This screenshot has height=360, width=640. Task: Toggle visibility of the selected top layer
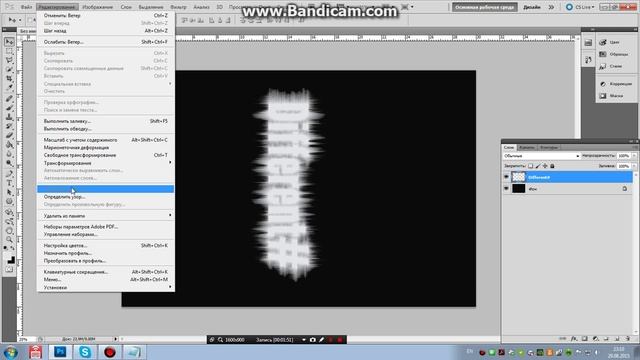click(x=506, y=177)
